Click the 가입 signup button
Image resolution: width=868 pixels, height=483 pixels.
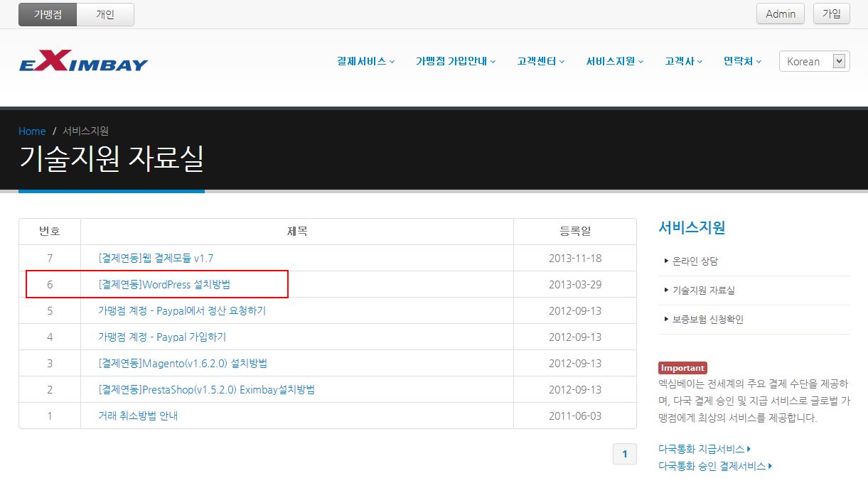pos(831,13)
